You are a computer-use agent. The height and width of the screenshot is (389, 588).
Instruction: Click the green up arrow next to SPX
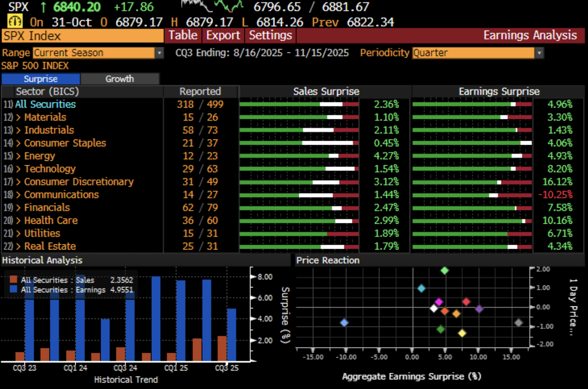click(x=43, y=7)
